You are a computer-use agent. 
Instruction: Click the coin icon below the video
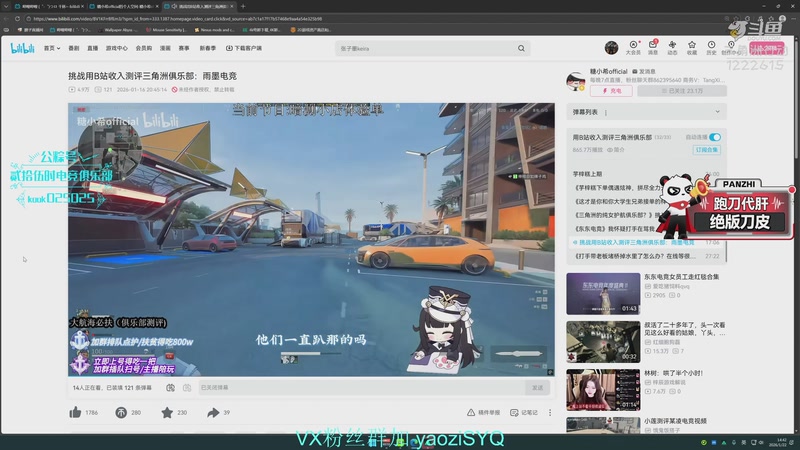(x=121, y=412)
